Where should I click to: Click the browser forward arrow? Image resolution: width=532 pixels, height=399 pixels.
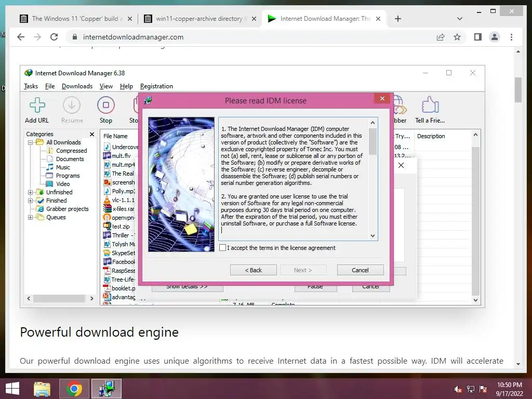[x=37, y=37]
